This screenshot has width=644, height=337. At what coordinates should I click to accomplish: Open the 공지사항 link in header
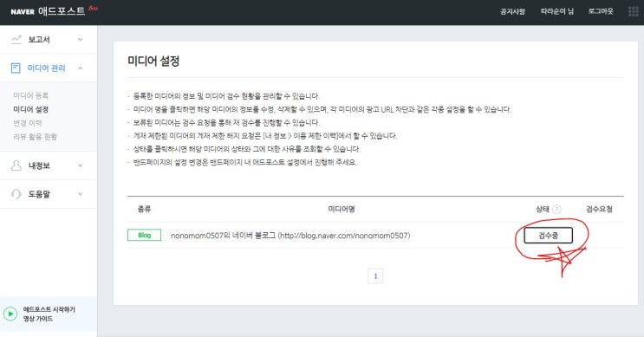[x=512, y=11]
